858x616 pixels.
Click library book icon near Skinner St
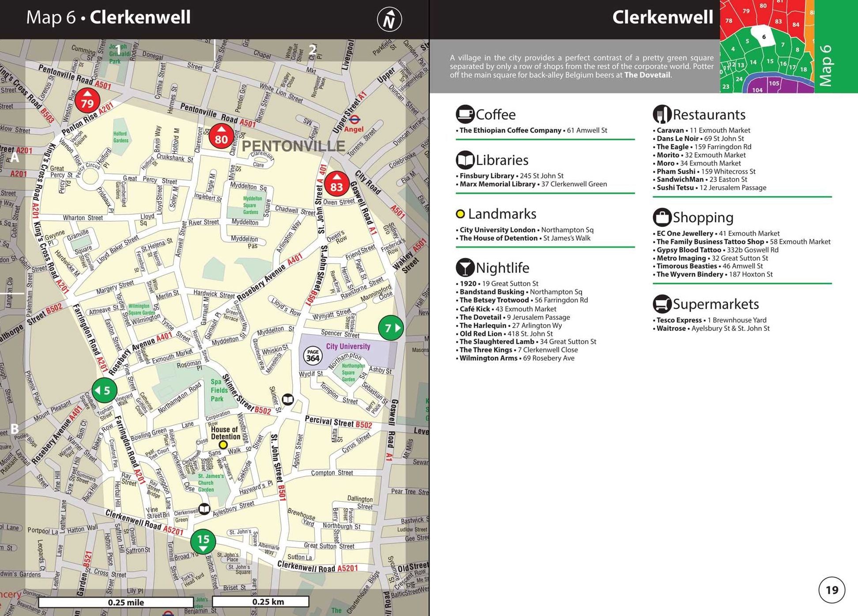click(x=288, y=400)
